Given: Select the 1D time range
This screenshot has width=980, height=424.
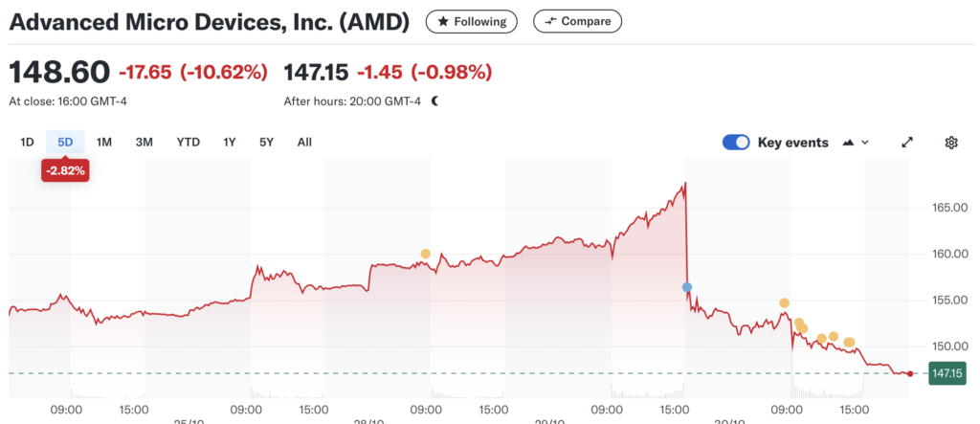Looking at the screenshot, I should [27, 143].
